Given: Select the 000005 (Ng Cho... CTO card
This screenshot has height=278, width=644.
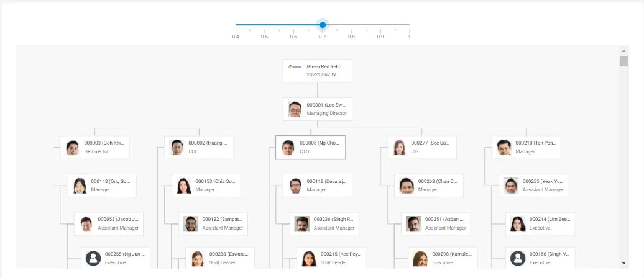Looking at the screenshot, I should pos(311,147).
